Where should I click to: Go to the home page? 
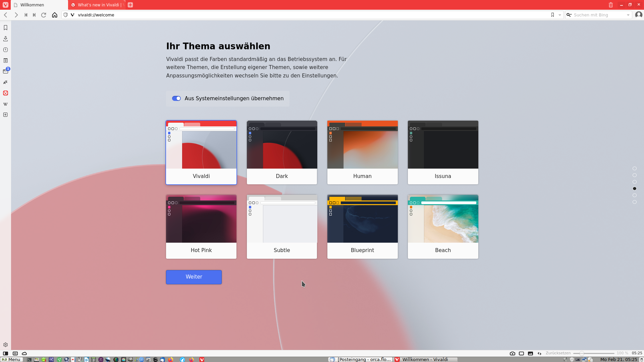(x=55, y=15)
